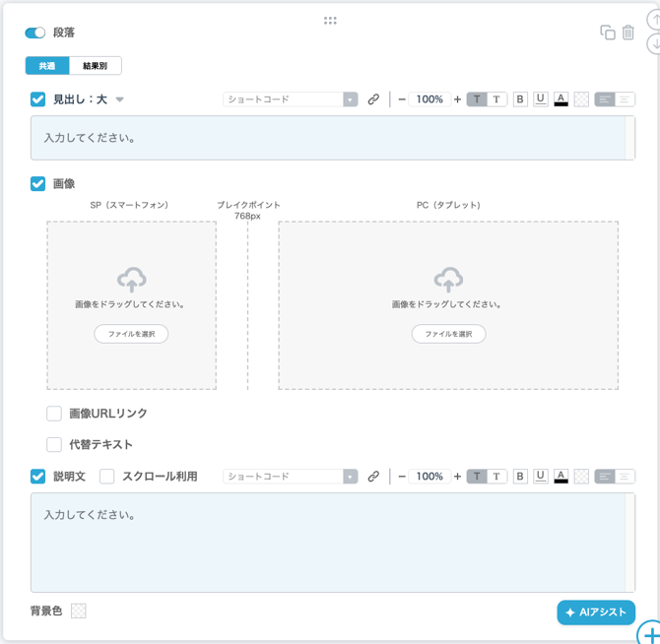660x644 pixels.
Task: Toggle bold in heading toolbar
Action: pos(520,99)
